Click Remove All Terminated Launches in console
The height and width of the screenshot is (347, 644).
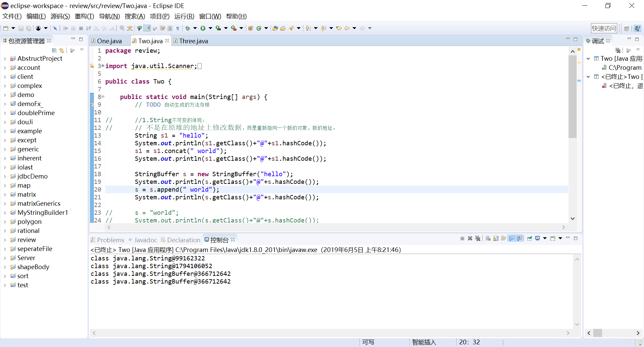478,238
